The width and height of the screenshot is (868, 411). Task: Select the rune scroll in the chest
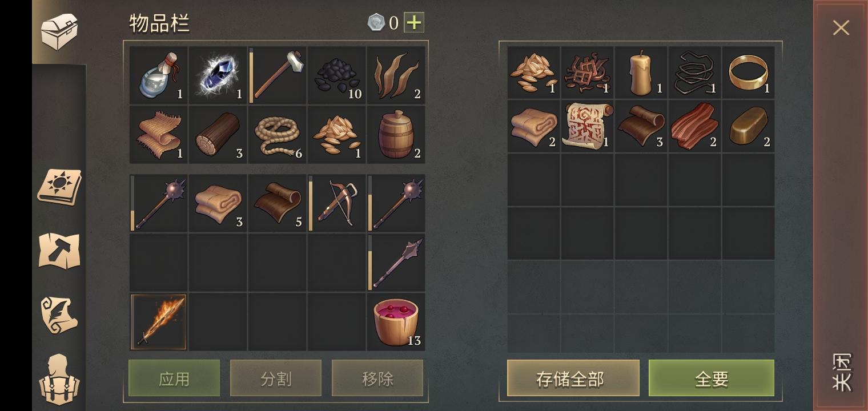point(588,126)
